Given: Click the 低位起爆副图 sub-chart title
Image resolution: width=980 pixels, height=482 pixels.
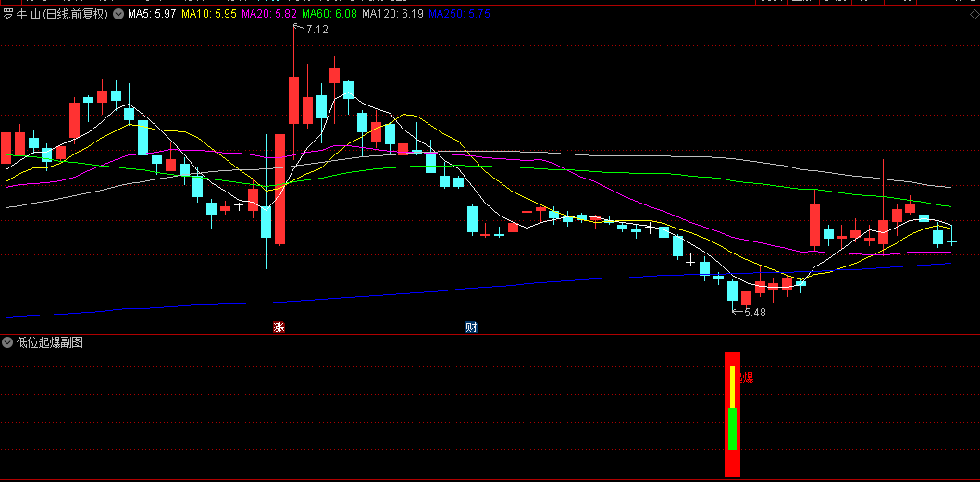Looking at the screenshot, I should tap(50, 342).
